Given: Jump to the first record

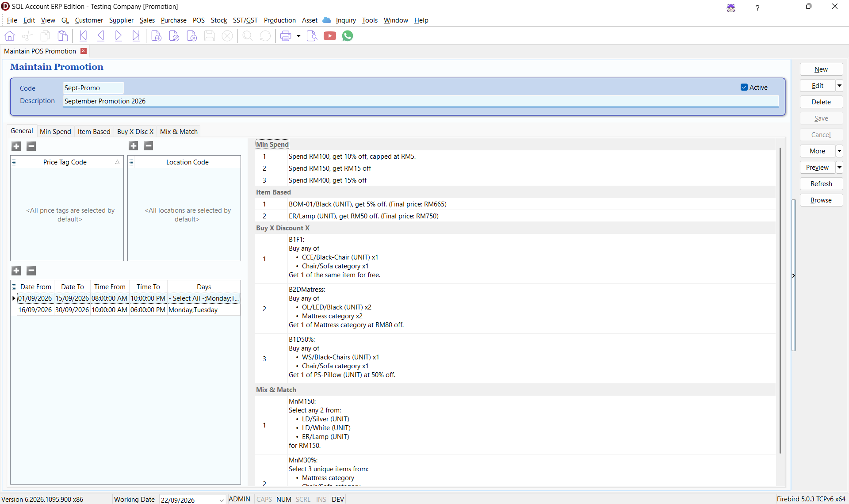Looking at the screenshot, I should (x=83, y=36).
